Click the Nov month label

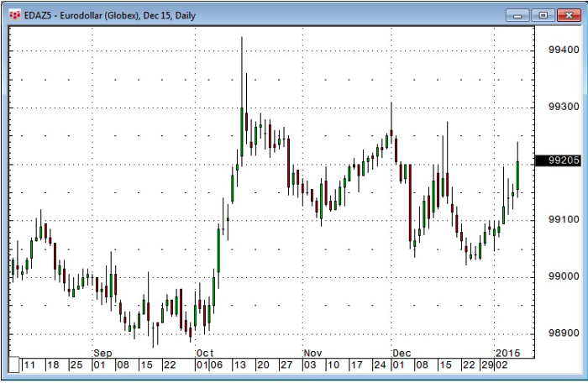[x=313, y=353]
